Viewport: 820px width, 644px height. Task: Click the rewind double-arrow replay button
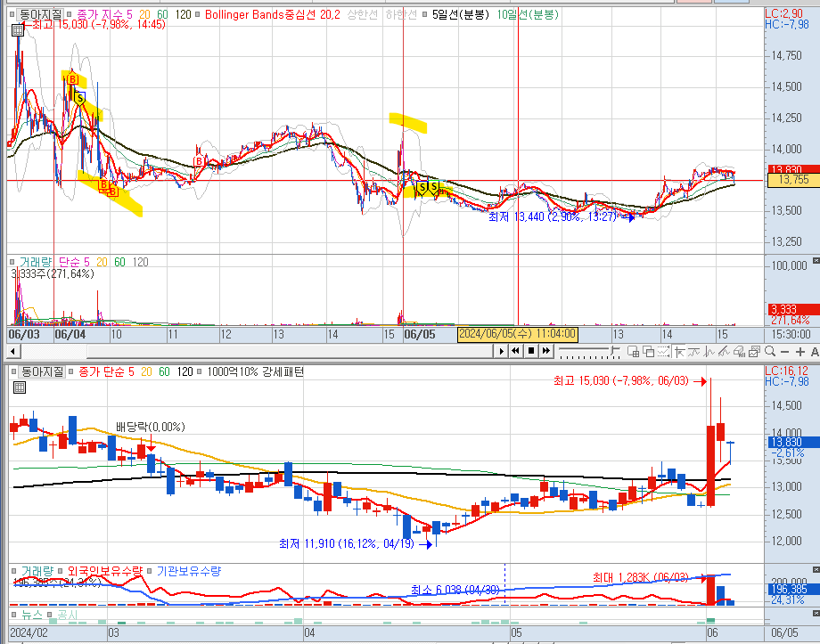point(515,351)
